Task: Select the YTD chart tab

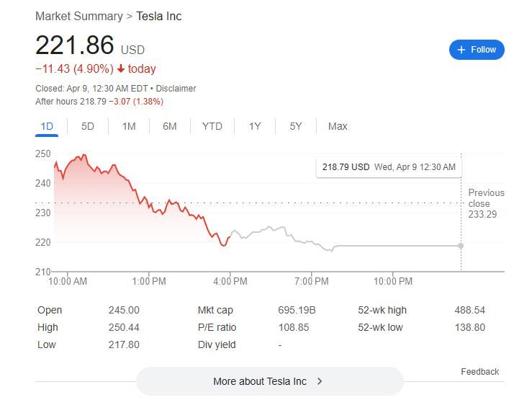Action: pos(212,126)
